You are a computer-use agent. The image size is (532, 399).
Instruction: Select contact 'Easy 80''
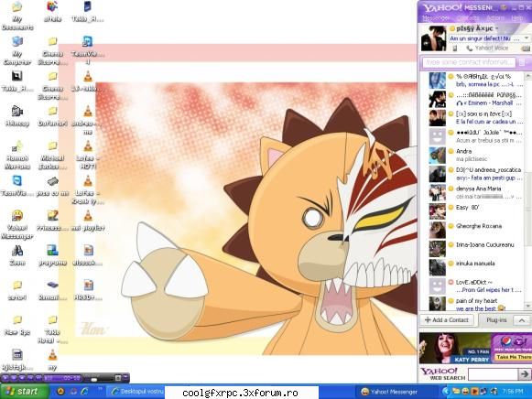click(475, 211)
